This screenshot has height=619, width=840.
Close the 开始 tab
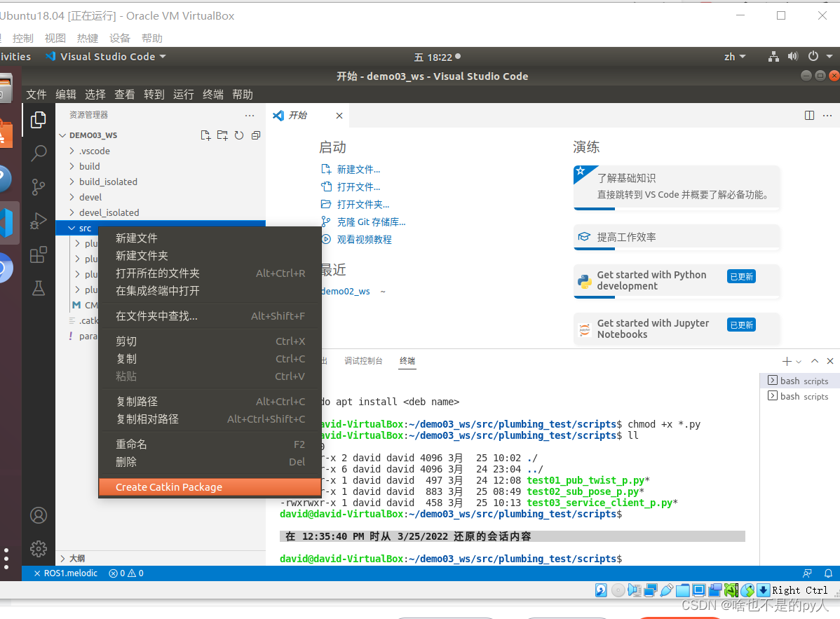click(339, 116)
